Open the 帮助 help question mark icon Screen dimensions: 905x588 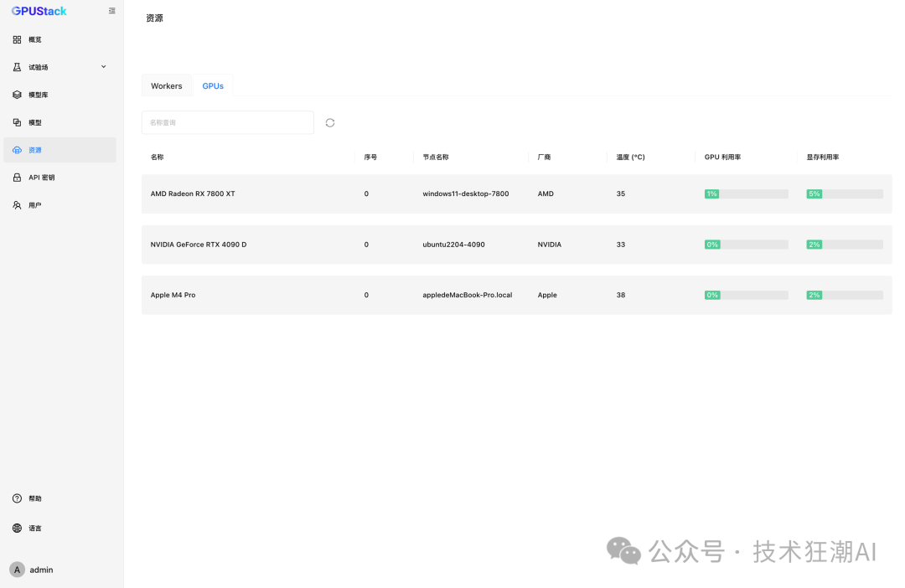[x=18, y=498]
